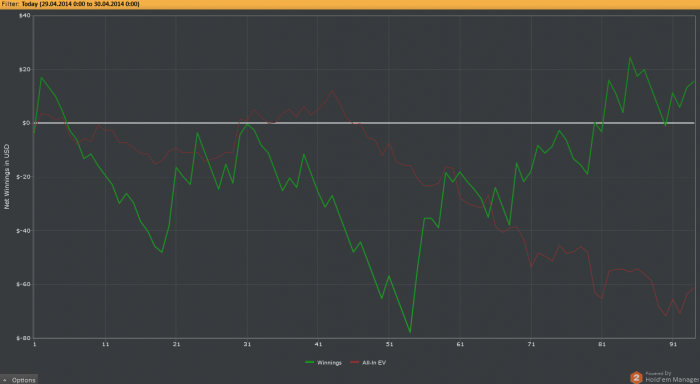
Task: Click x-axis label 91
Action: (x=673, y=344)
